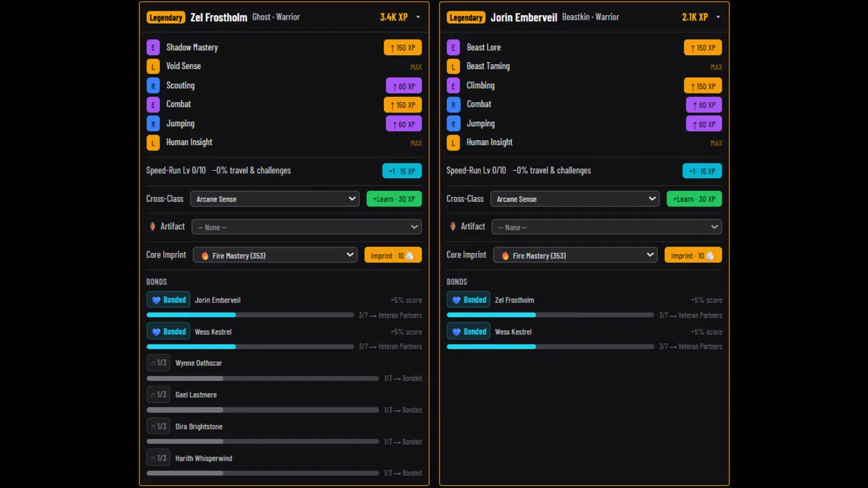Screen dimensions: 868x488
Task: Upgrade Scouting for 60 XP
Action: click(x=403, y=85)
